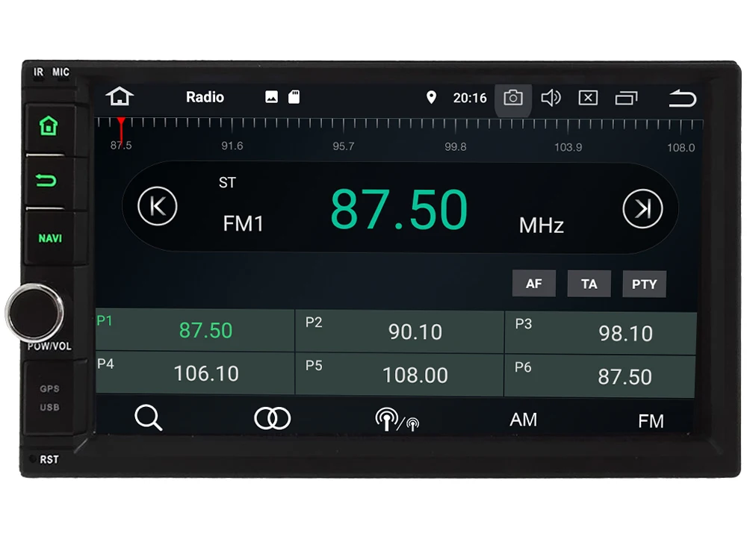Screen dimensions: 747x560
Task: Click the red frequency marker on the dial
Action: 121,129
